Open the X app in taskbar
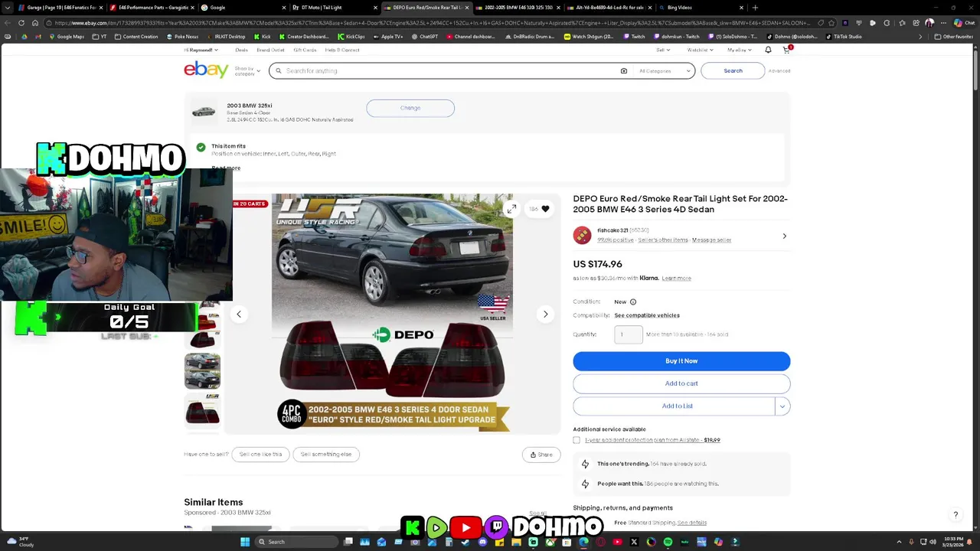 click(634, 542)
